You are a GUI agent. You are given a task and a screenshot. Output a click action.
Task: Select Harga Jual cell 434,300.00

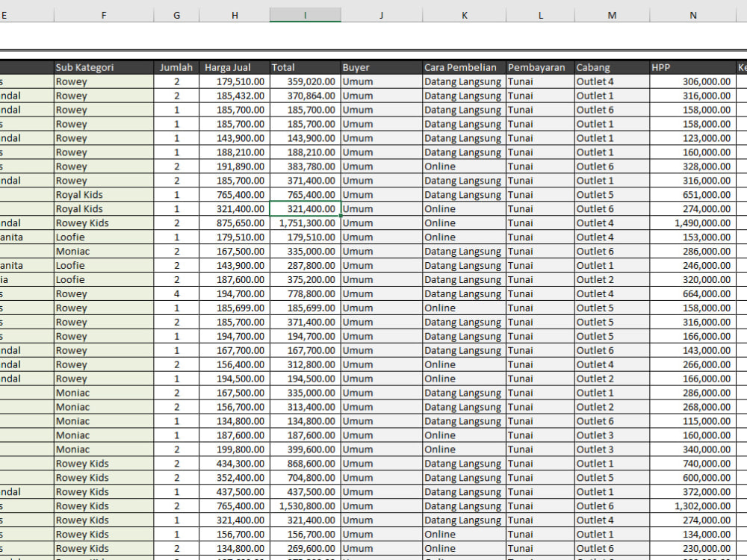[235, 464]
